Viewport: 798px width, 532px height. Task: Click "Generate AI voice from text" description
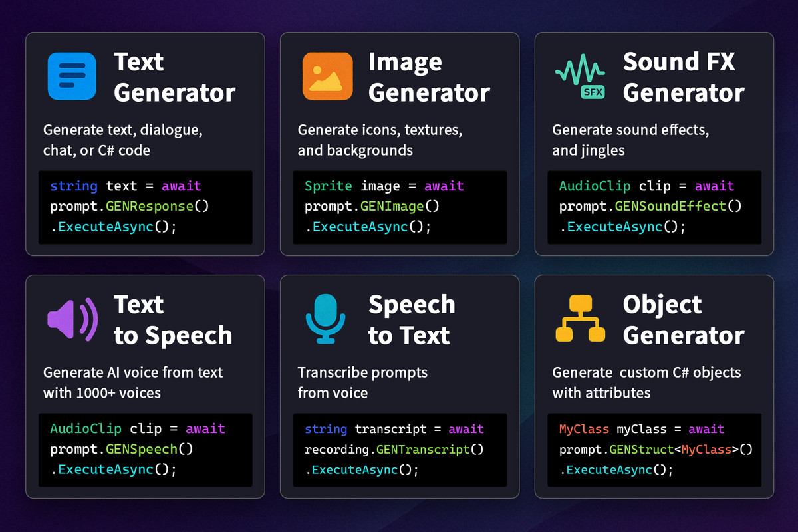(133, 372)
